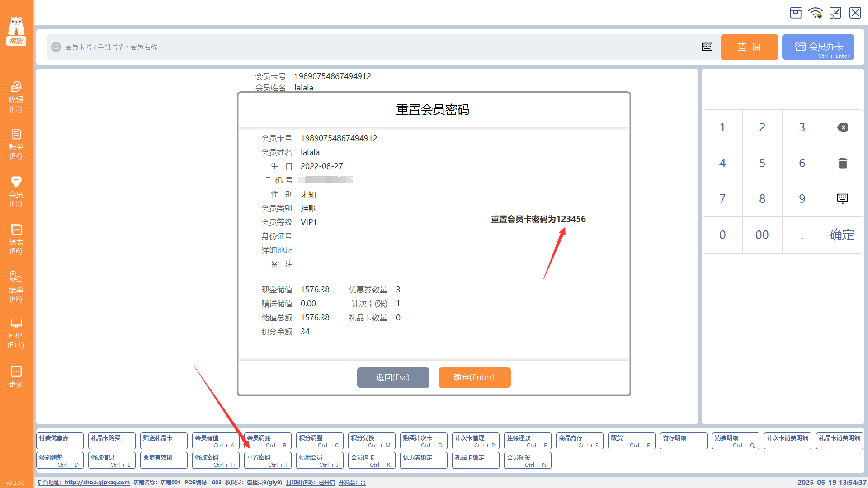This screenshot has width=868, height=488.
Task: Toggle the 打印机(F2) printer status link
Action: pos(310,483)
